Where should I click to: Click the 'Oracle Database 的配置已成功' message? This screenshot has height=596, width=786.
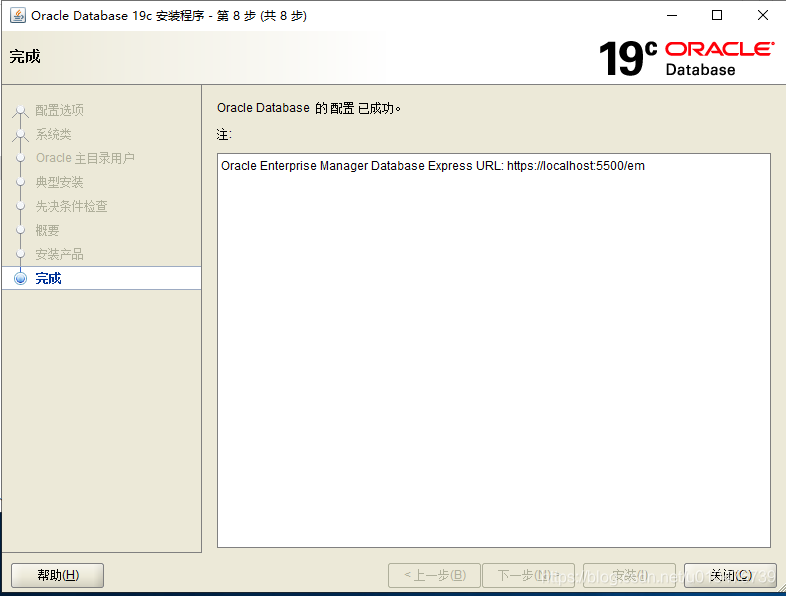pyautogui.click(x=309, y=108)
